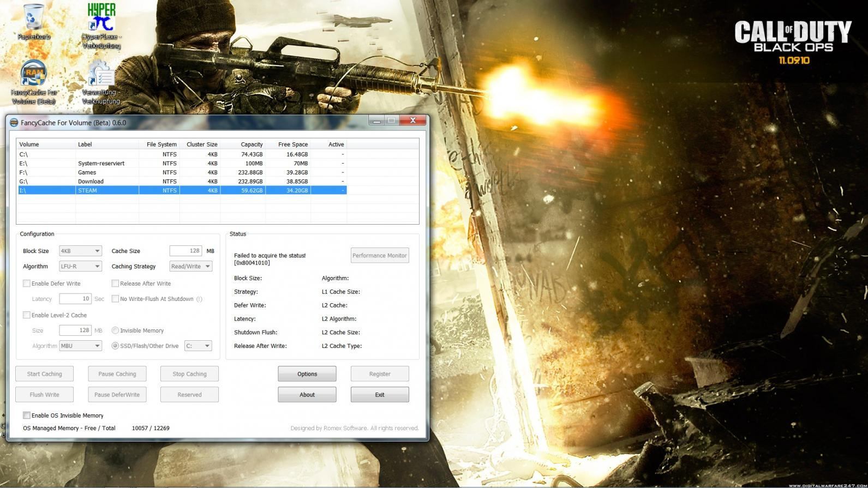This screenshot has height=488, width=868.
Task: Open the L2 drive letter C: dropdown
Action: tap(198, 346)
